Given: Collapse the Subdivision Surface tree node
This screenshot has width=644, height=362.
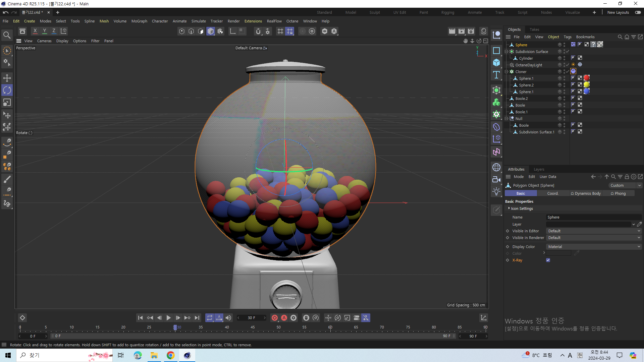Looking at the screenshot, I should (506, 52).
